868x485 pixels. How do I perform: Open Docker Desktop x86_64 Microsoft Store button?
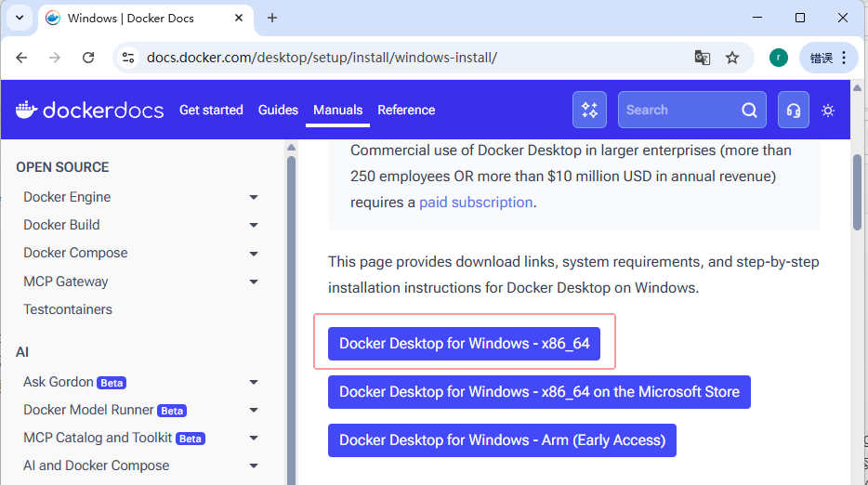coord(539,392)
